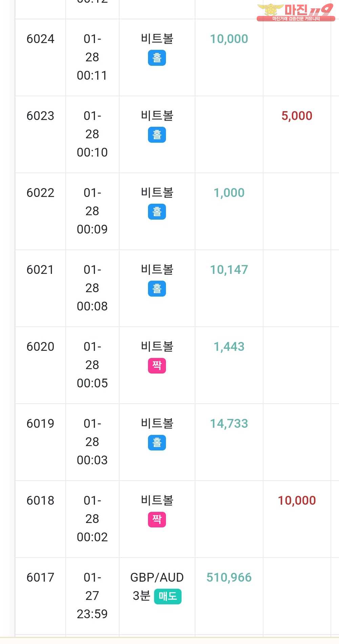Click the 1,443 amount in row 6020
The image size is (339, 644).
tap(229, 347)
